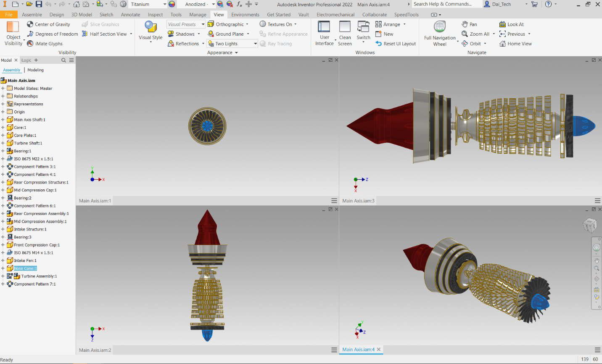602x364 pixels.
Task: Select Intake Fan:1 in the model tree
Action: point(25,261)
